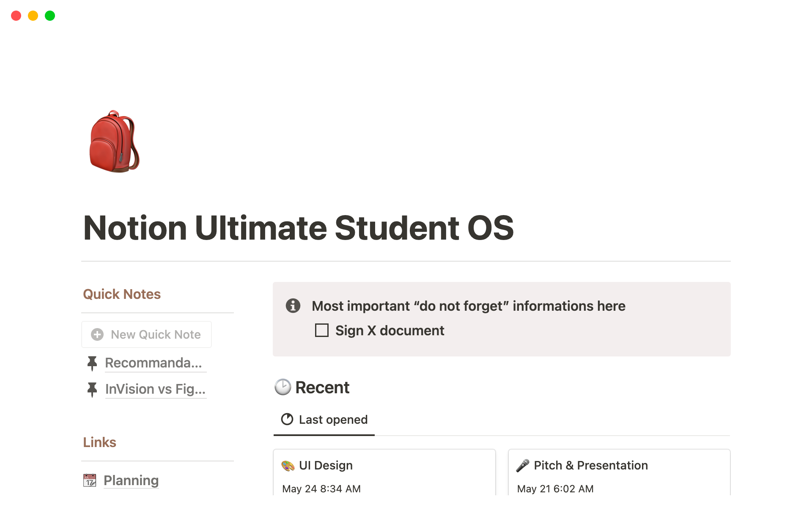Open the InVision vs Fig... note link
Screen dimensions: 812x508
(155, 389)
